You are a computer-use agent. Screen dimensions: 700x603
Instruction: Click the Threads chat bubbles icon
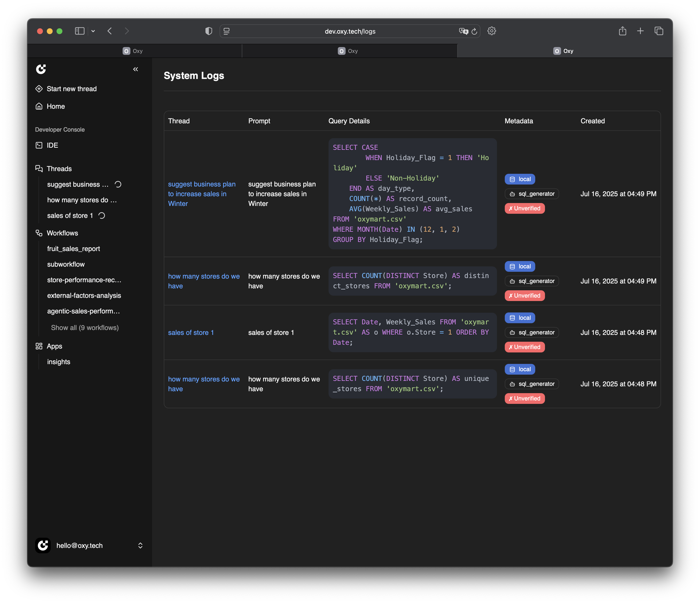39,169
